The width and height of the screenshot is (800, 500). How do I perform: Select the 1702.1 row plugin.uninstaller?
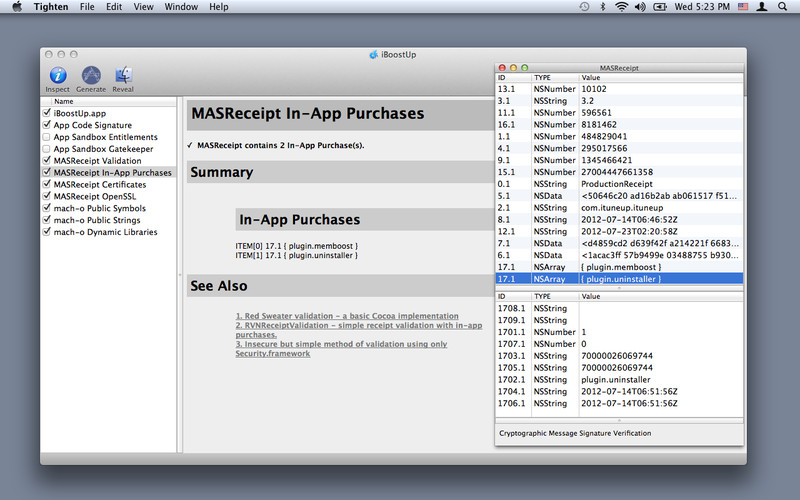(619, 380)
